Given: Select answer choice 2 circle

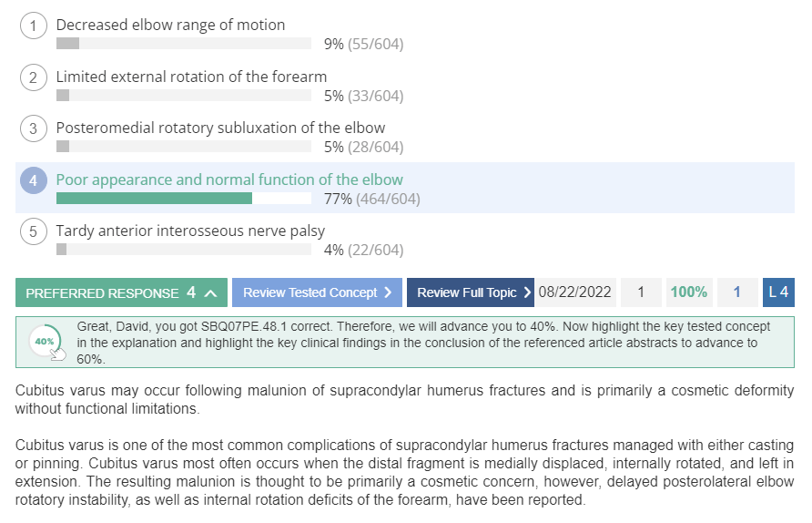Looking at the screenshot, I should tap(34, 77).
